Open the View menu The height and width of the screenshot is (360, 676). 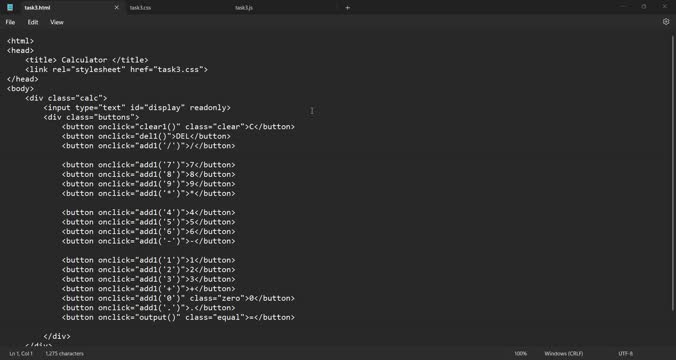[57, 22]
